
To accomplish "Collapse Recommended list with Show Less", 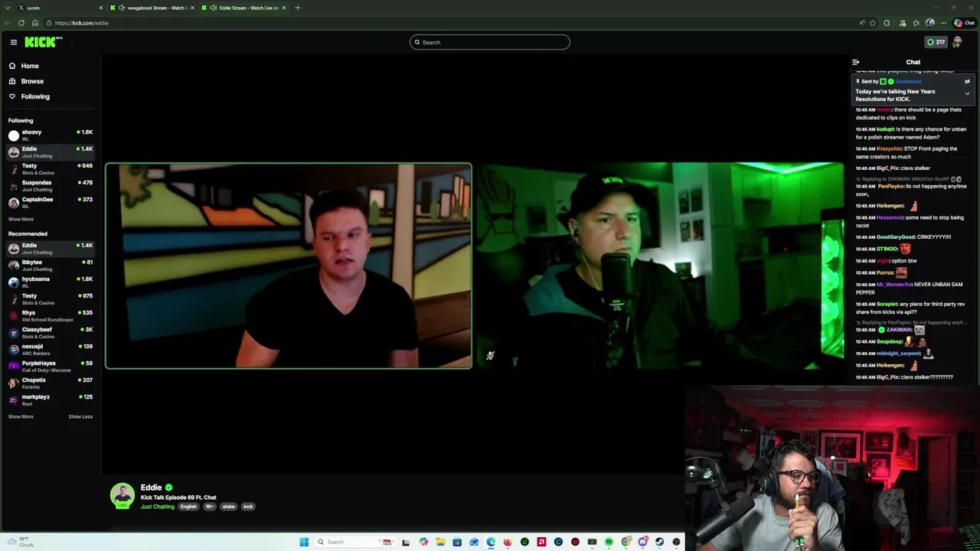I will click(x=80, y=416).
